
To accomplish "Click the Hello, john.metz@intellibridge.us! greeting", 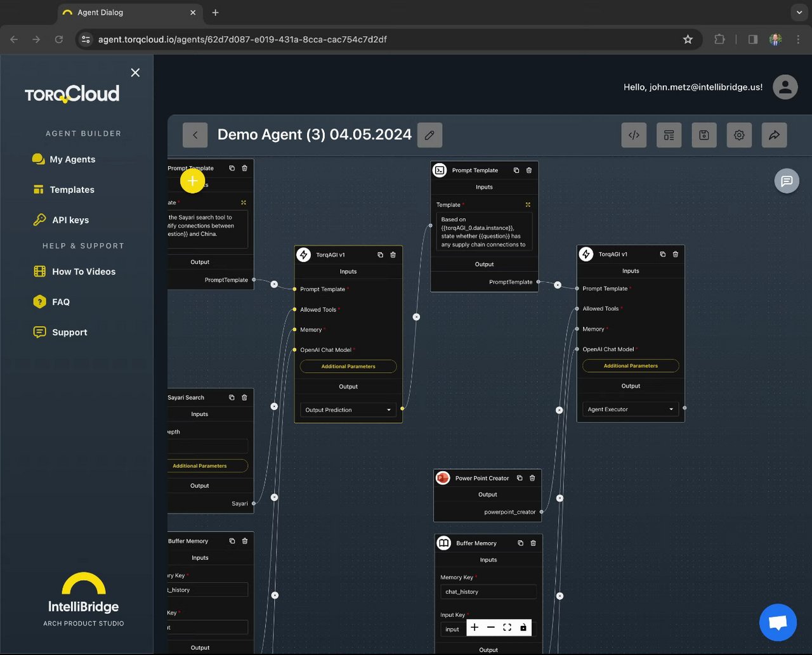I will click(693, 87).
